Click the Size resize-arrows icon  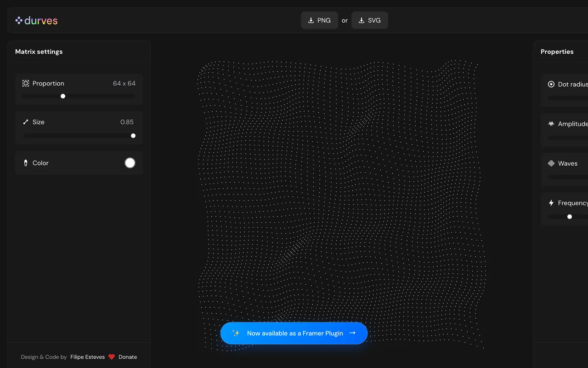tap(26, 122)
